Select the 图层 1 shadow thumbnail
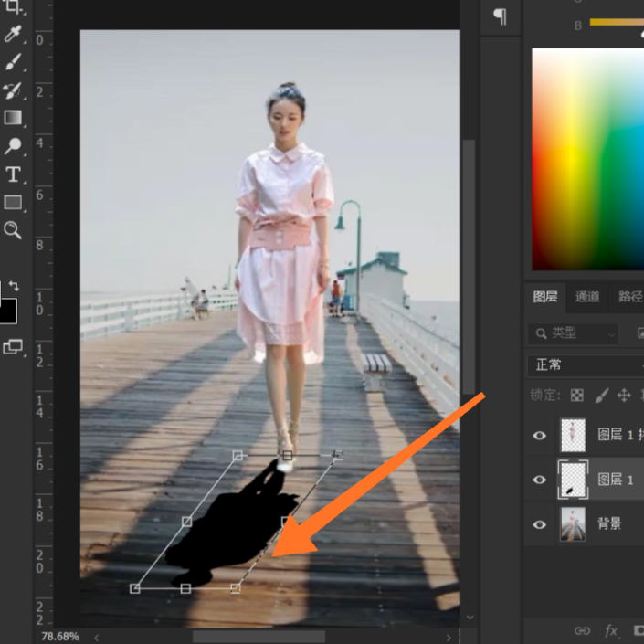The width and height of the screenshot is (644, 644). coord(573,480)
